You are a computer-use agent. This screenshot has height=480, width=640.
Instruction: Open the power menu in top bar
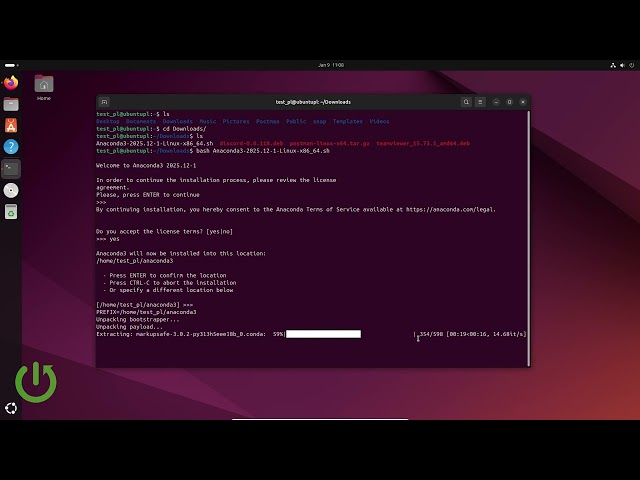coord(632,65)
